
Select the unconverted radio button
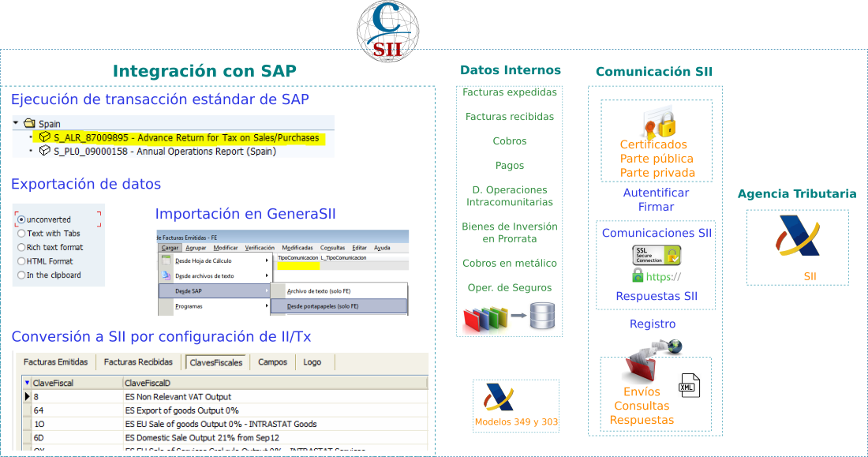(x=21, y=219)
